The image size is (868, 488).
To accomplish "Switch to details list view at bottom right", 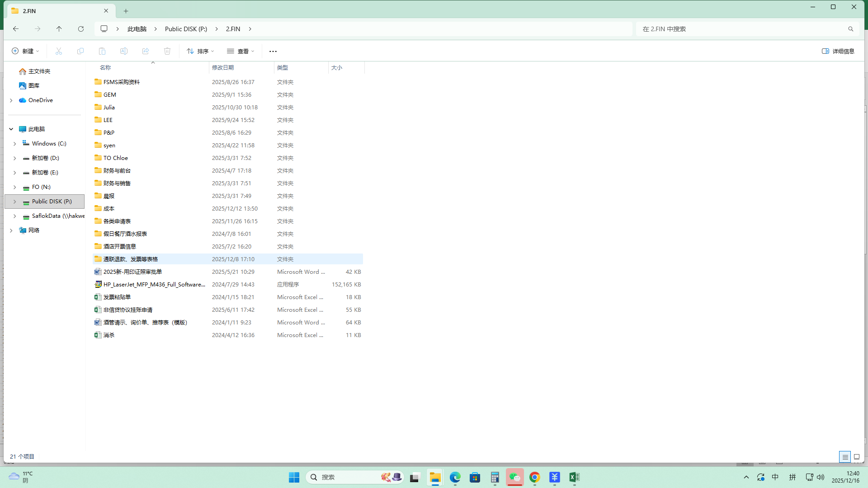I will coord(845,457).
